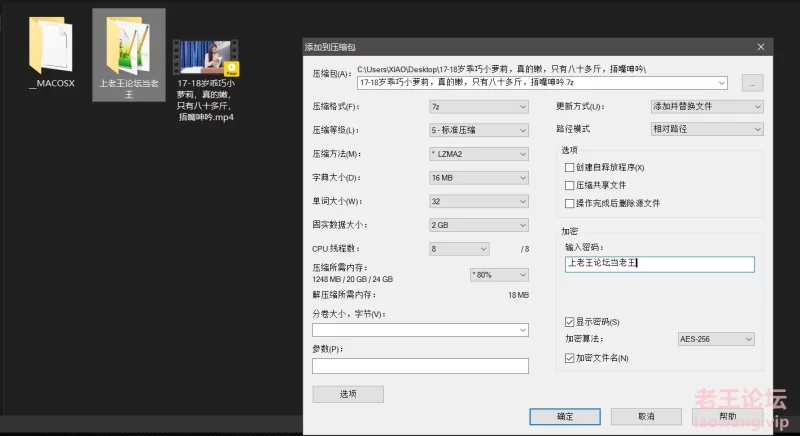This screenshot has width=800, height=436.
Task: Open the 加密算法 dropdown showing AES-256
Action: pyautogui.click(x=716, y=339)
